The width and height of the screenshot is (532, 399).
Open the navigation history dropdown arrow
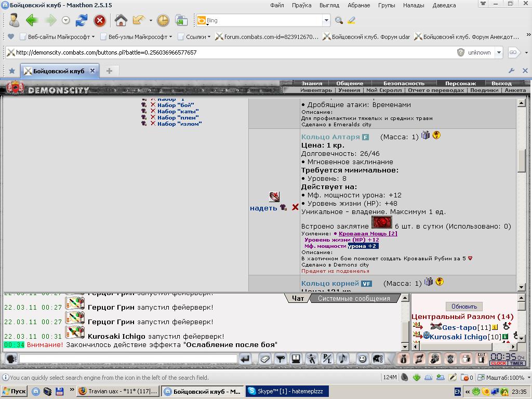point(66,20)
